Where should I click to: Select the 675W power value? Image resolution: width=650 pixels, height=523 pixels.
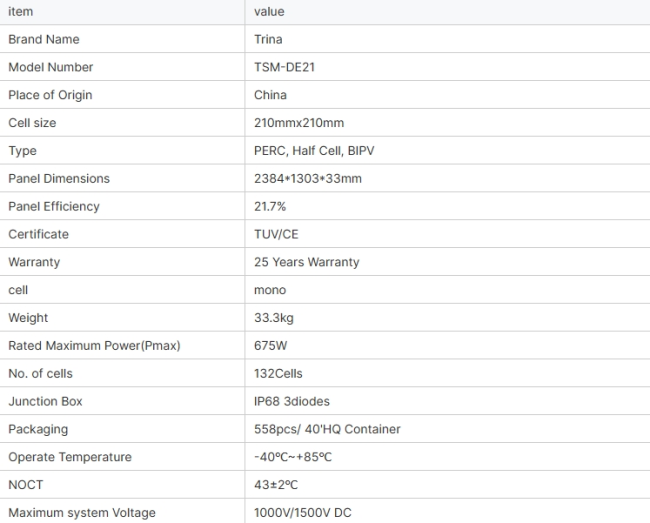pos(270,346)
